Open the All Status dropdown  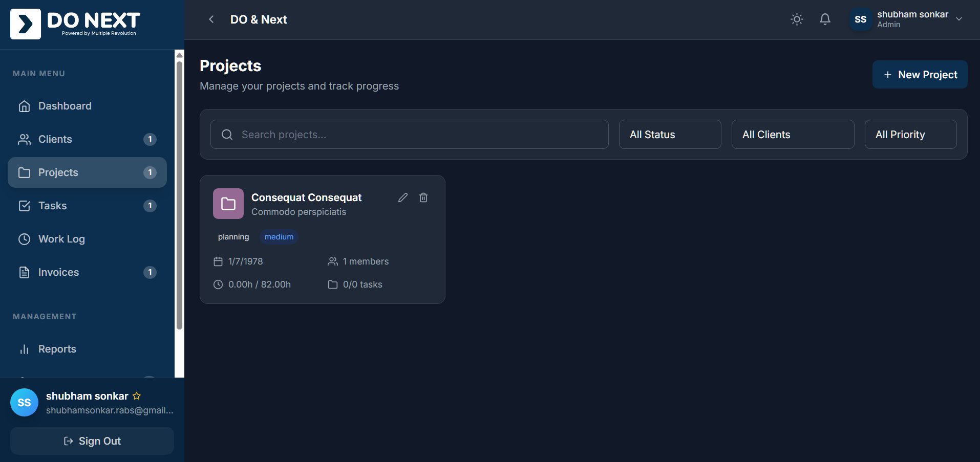[x=670, y=134]
